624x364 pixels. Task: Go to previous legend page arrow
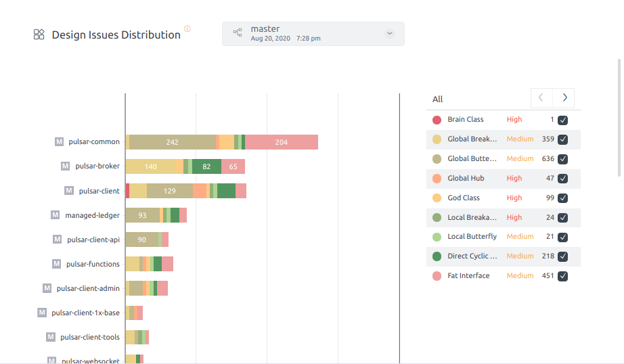(541, 98)
